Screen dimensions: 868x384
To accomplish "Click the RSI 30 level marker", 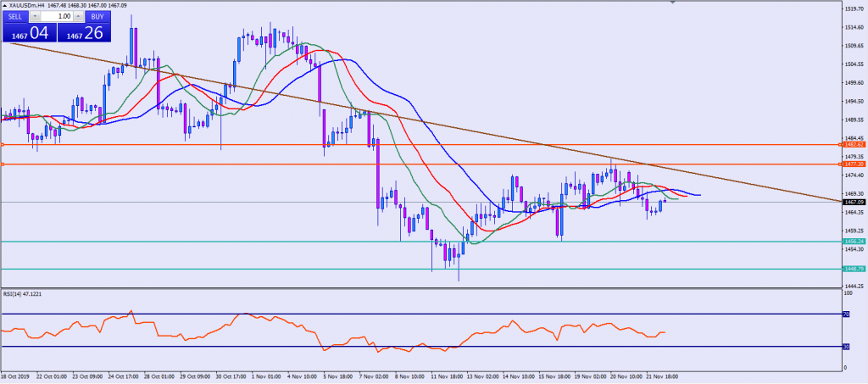I will [844, 346].
